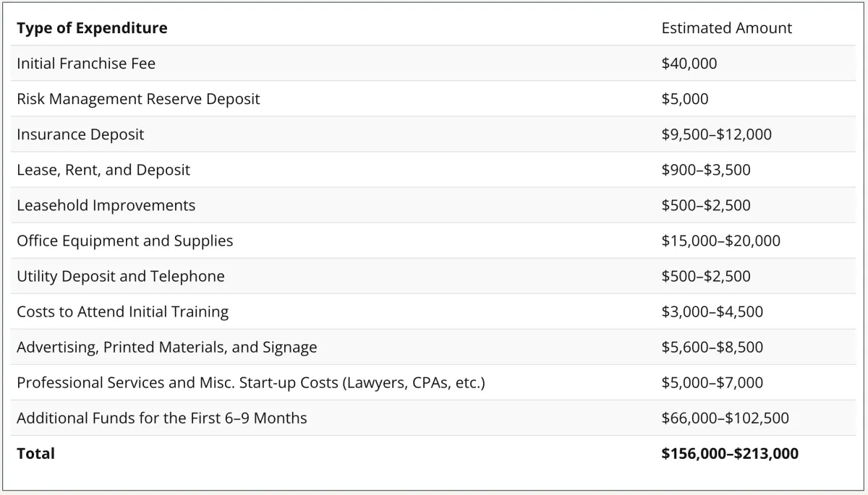Select the "Initial Franchise Fee" row label

(86, 64)
